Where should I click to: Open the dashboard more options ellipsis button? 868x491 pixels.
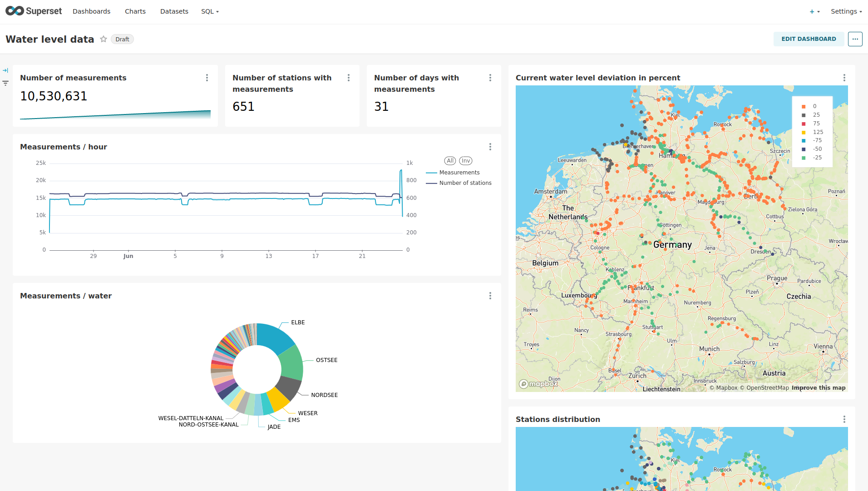[x=855, y=39]
